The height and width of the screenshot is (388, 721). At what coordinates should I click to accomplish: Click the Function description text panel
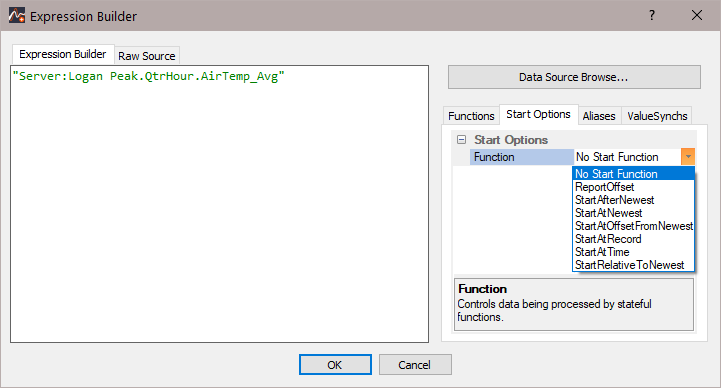[x=574, y=304]
